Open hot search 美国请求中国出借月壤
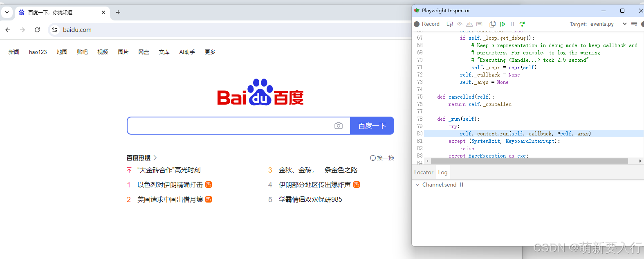 170,199
